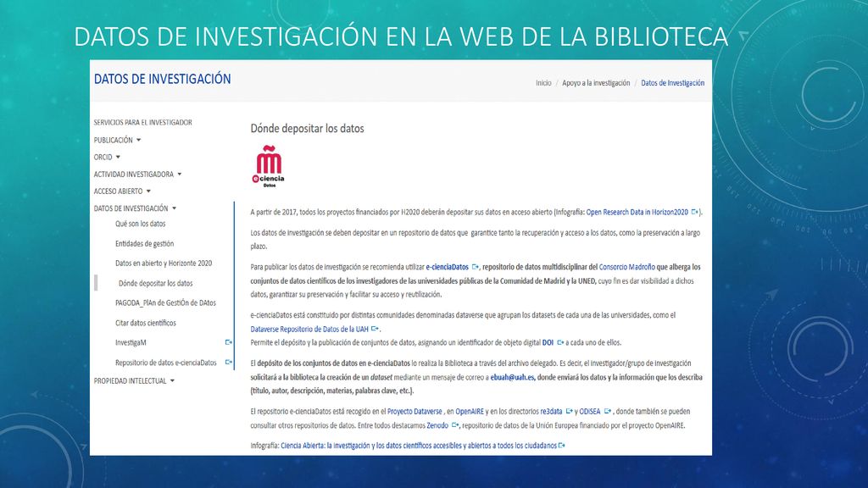Open ODISEA directory link
The width and height of the screenshot is (868, 488).
pos(590,411)
